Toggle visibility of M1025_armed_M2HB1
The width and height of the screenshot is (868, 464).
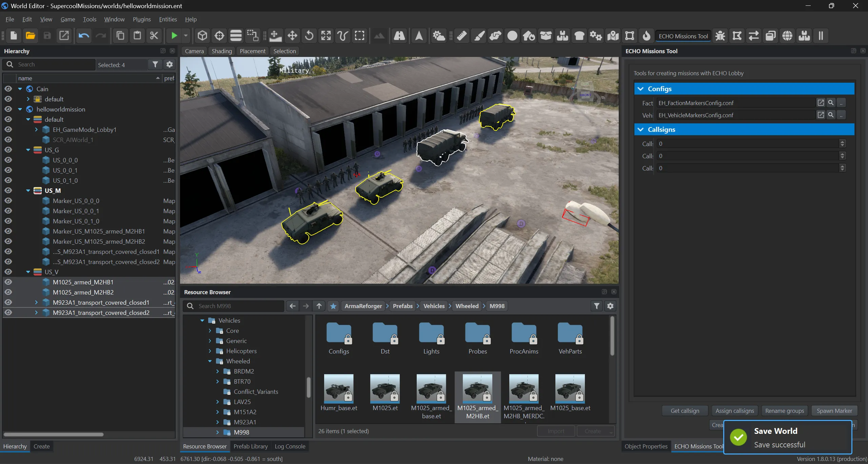click(x=8, y=282)
